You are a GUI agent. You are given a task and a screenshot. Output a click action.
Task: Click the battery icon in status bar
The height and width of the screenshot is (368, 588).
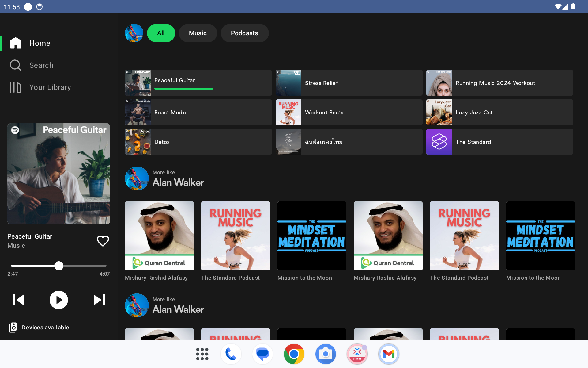pos(573,6)
